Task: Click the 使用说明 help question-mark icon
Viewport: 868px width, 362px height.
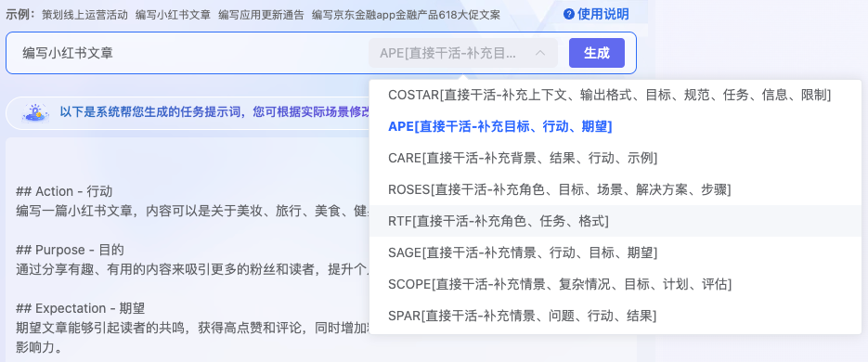Action: point(568,15)
